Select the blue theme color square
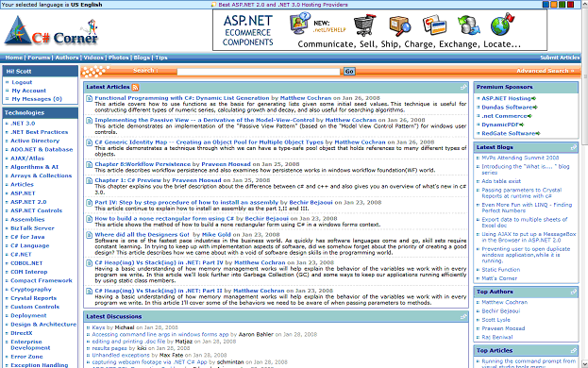The height and width of the screenshot is (368, 588). point(546,5)
